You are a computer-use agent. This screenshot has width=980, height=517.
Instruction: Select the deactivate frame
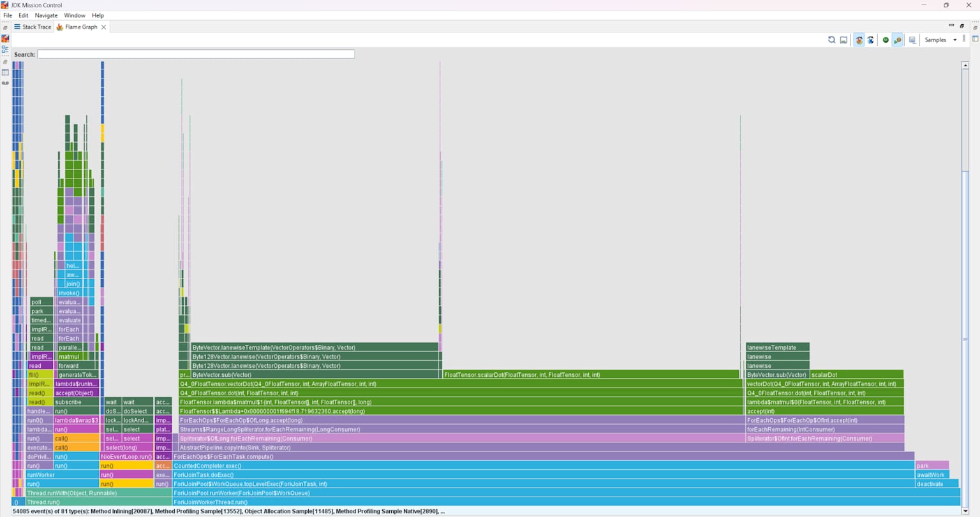(x=937, y=484)
